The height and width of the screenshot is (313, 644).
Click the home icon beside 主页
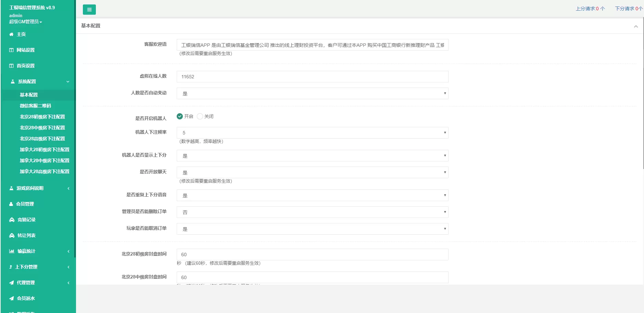point(11,34)
